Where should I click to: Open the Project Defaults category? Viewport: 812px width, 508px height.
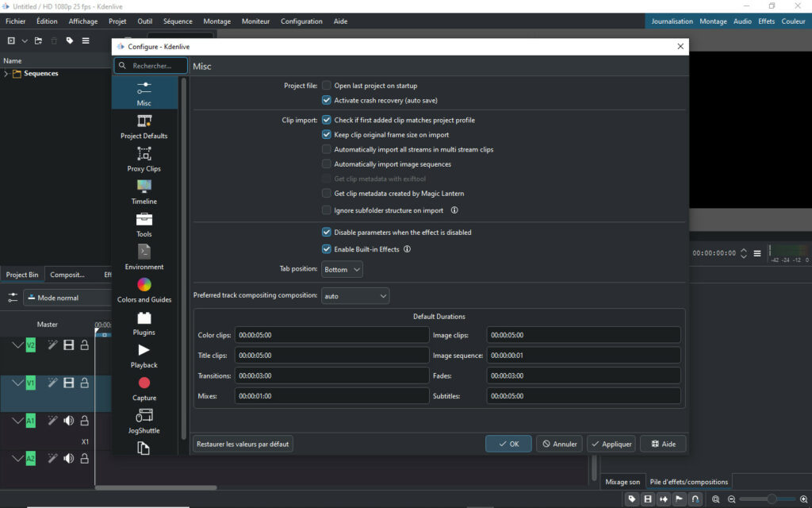(144, 127)
